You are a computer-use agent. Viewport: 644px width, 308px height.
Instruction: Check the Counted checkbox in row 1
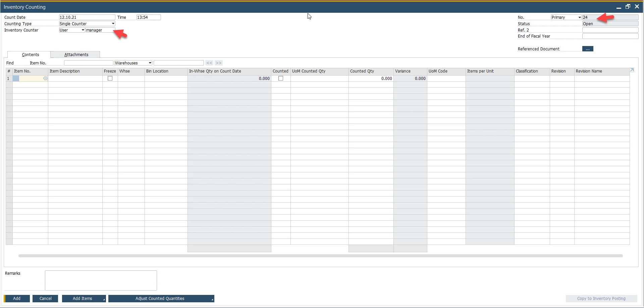pos(281,79)
